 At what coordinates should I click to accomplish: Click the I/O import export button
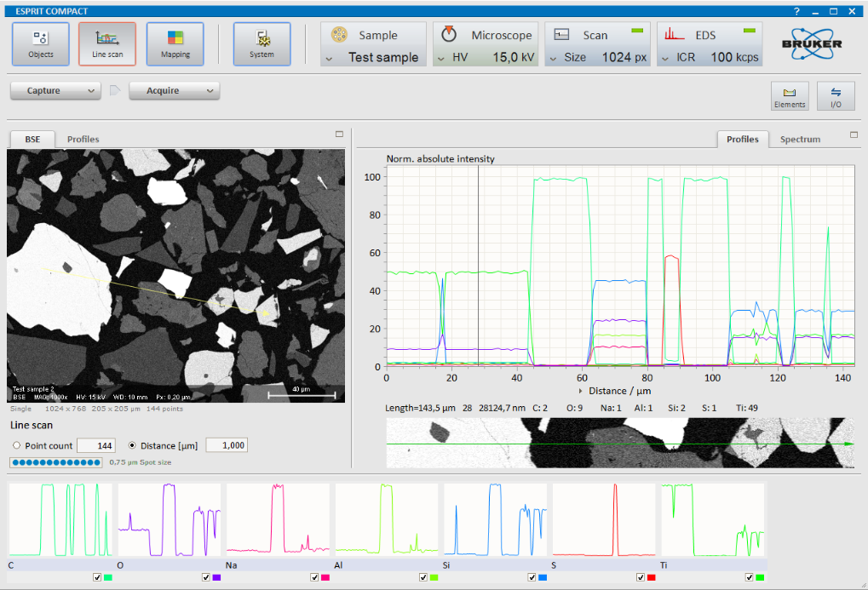pos(835,96)
